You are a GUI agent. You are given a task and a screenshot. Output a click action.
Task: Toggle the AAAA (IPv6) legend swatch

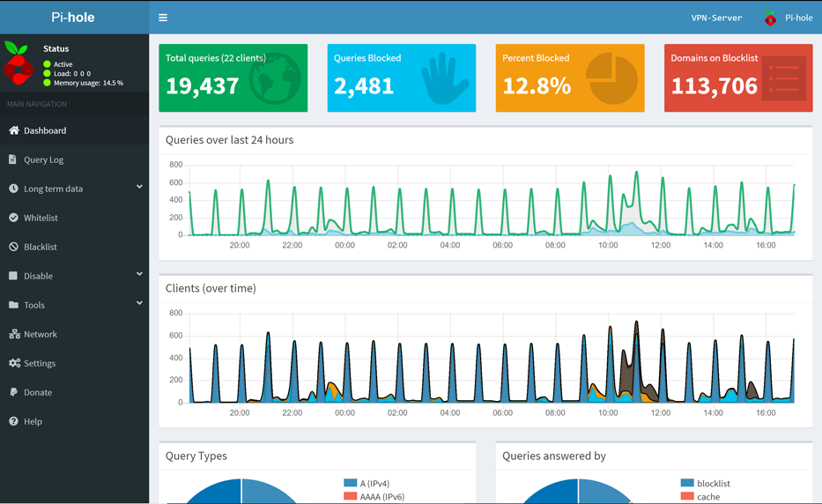(x=350, y=496)
